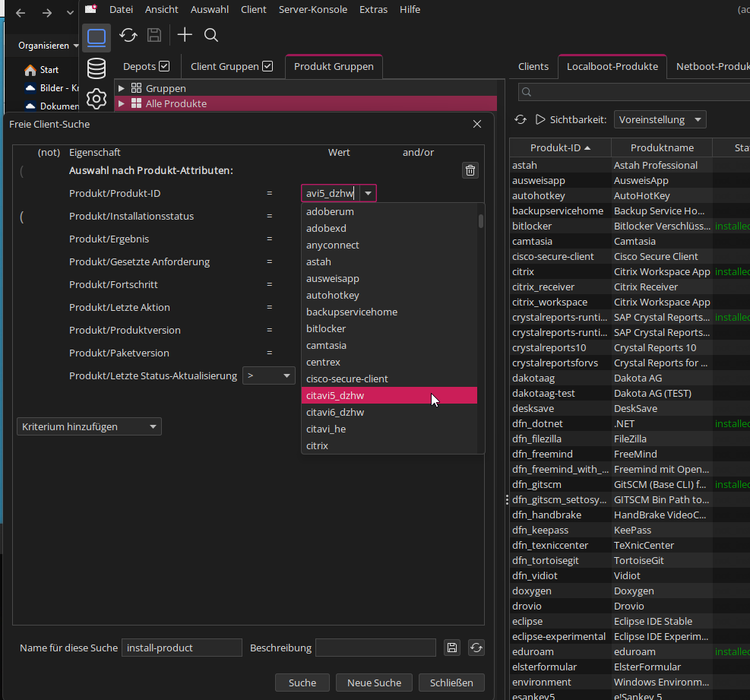Open the server configuration gear icon
This screenshot has height=700, width=750.
coord(97,99)
